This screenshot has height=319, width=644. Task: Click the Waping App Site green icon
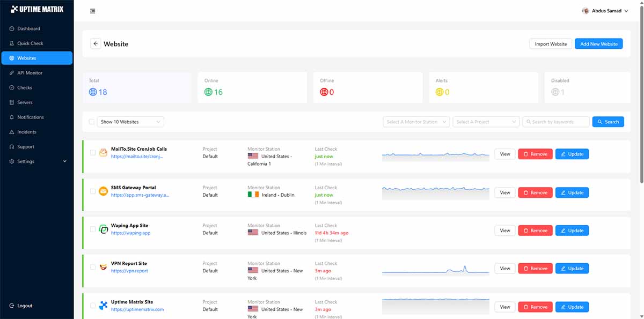click(x=103, y=229)
